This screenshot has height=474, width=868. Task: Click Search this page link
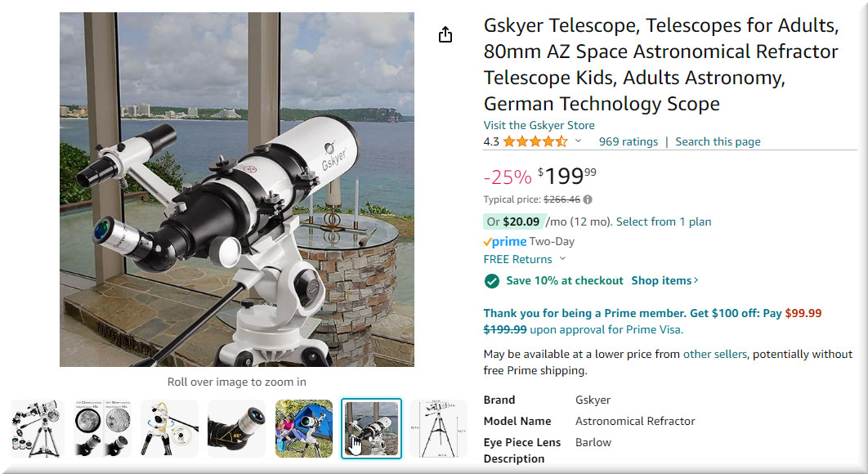(x=718, y=141)
